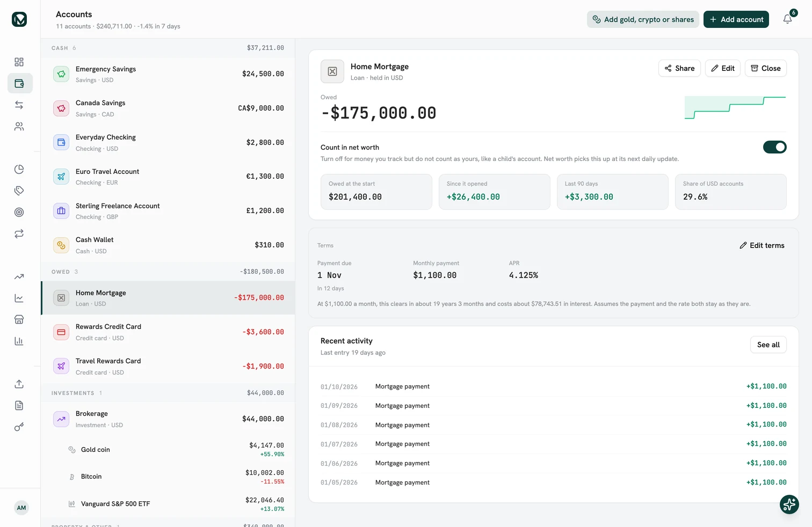The width and height of the screenshot is (812, 527).
Task: Select the Brokerage investment account
Action: click(x=168, y=419)
